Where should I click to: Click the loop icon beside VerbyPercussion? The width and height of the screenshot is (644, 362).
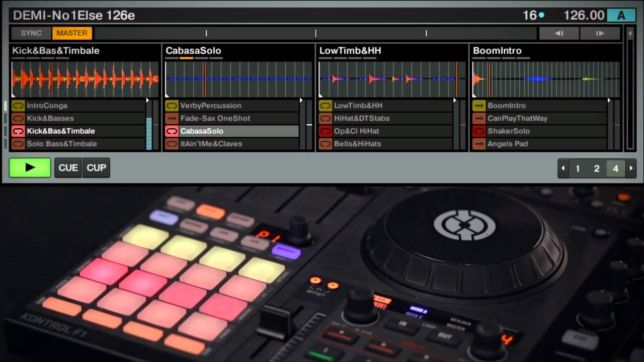(172, 106)
